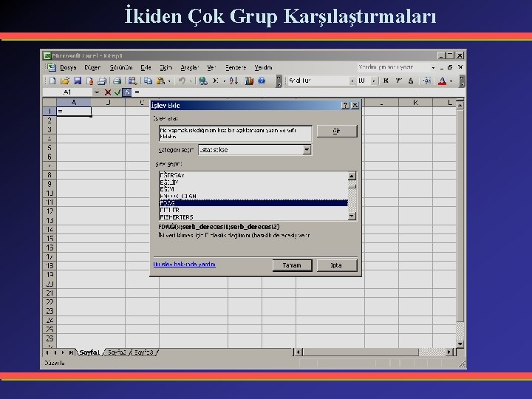This screenshot has width=532, height=399.
Task: Open the Undo history dropdown arrow
Action: [191, 81]
